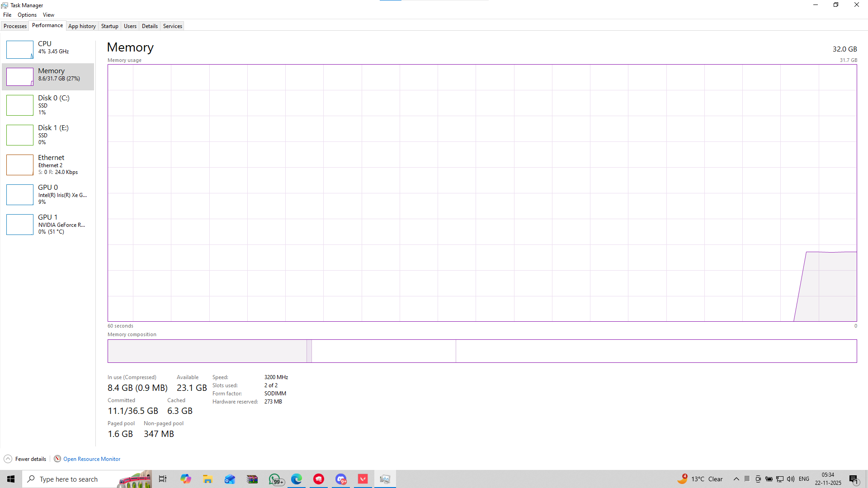This screenshot has width=868, height=488.
Task: Select the CPU performance graph thumbnail
Action: point(20,50)
